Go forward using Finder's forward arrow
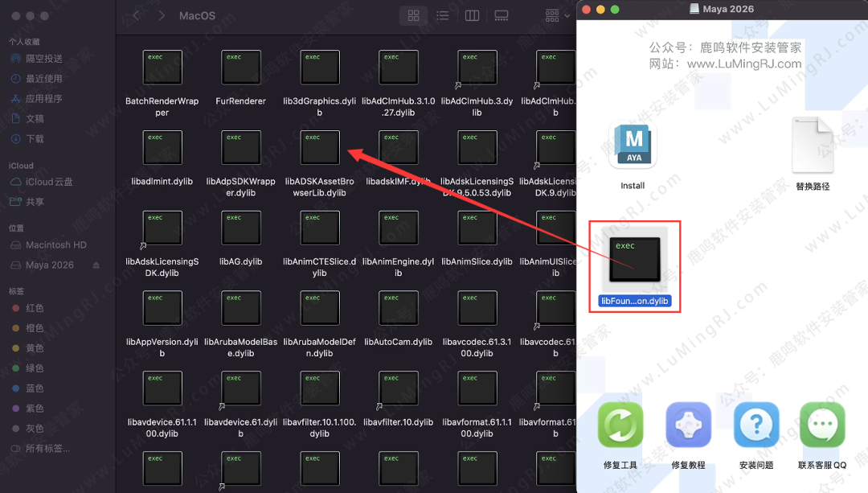The width and height of the screenshot is (868, 493). click(x=162, y=15)
